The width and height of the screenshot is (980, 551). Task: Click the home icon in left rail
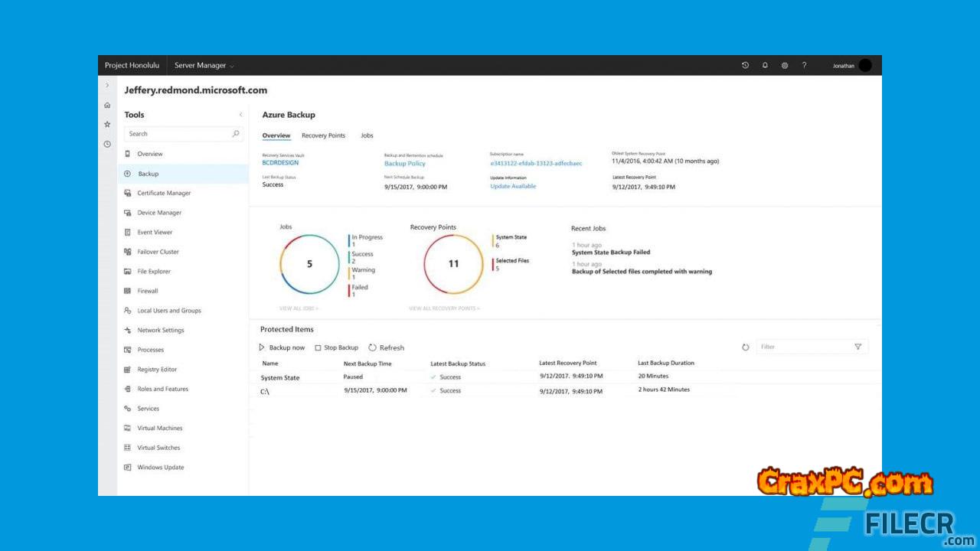click(x=107, y=105)
